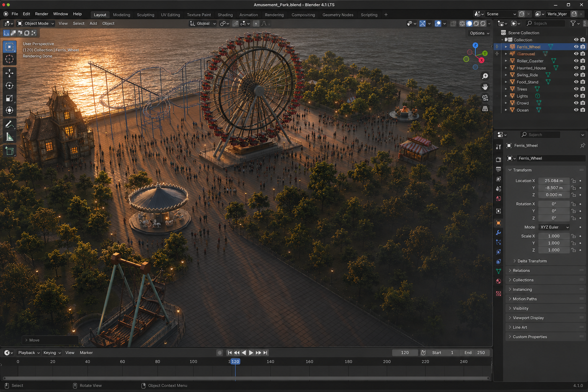Switch to the Sculpting workspace tab
The height and width of the screenshot is (392, 588).
click(x=145, y=15)
